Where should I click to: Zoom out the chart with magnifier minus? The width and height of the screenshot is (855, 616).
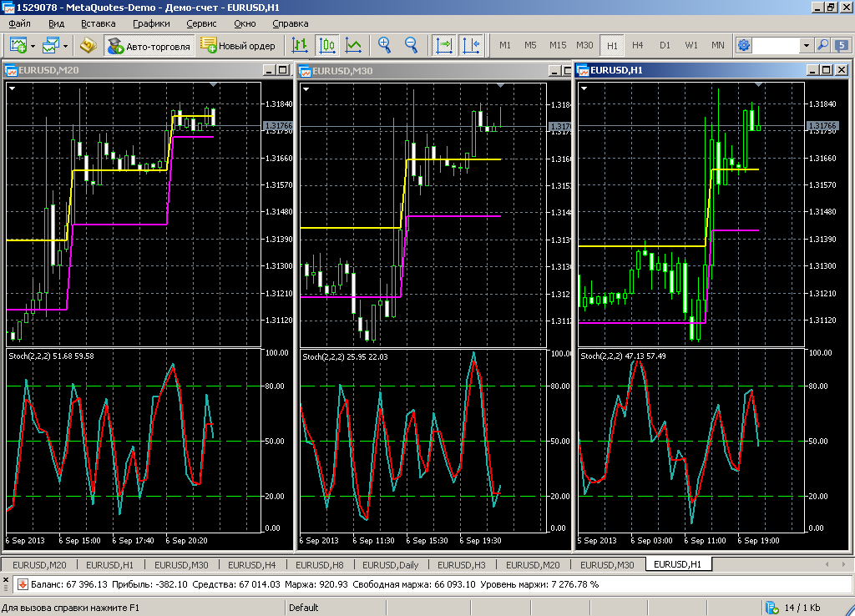[x=411, y=45]
